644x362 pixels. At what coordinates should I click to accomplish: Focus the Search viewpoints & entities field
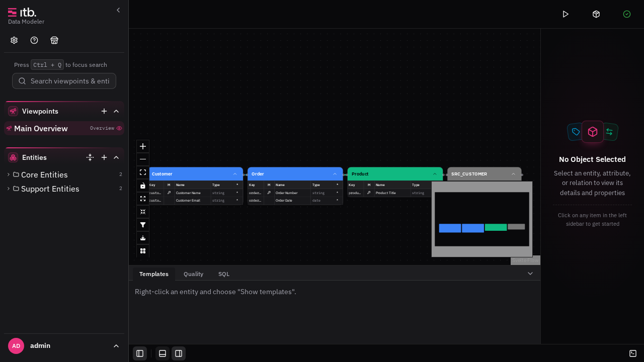click(x=64, y=81)
